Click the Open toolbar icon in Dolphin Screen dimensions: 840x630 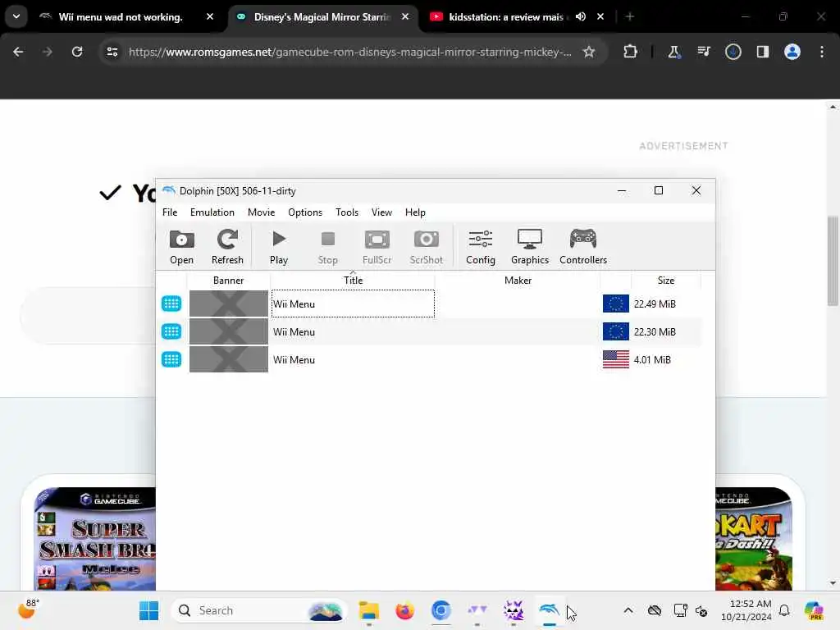point(181,247)
